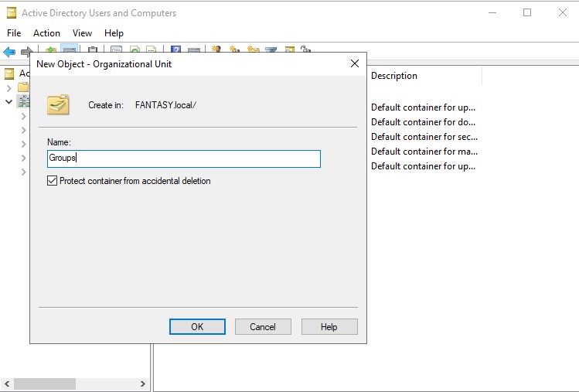Click the Export List toolbar icon
The width and height of the screenshot is (579, 392).
(152, 49)
